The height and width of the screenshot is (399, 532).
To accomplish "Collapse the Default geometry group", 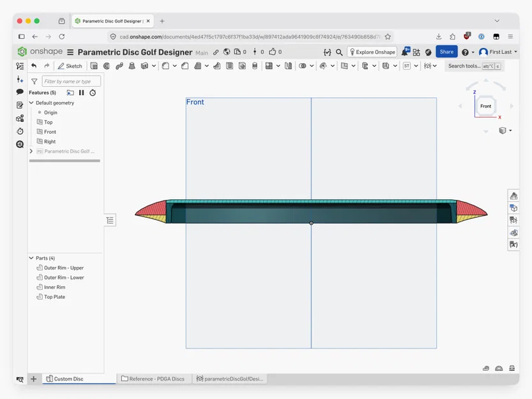I will 31,103.
